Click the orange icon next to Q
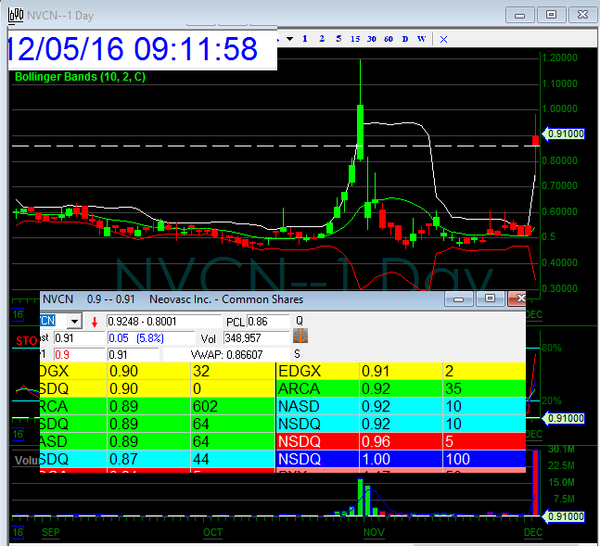Image resolution: width=600 pixels, height=546 pixels. point(299,337)
